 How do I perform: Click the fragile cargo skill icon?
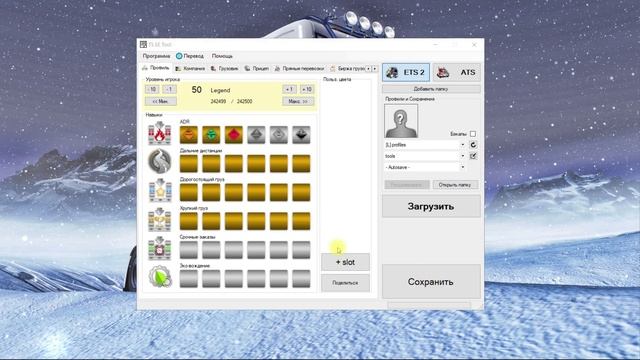(160, 220)
